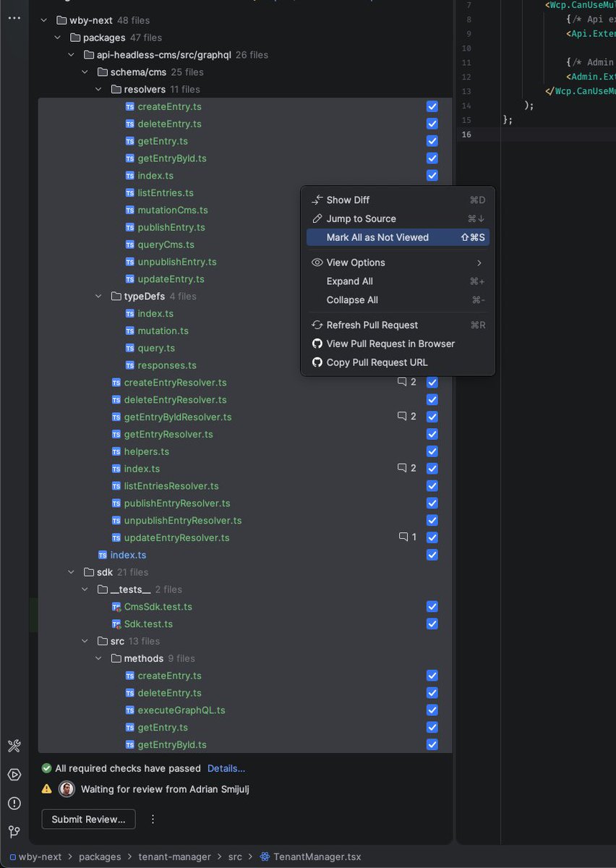
Task: Click the refresh icon beside Refresh Pull Request
Action: 317,325
